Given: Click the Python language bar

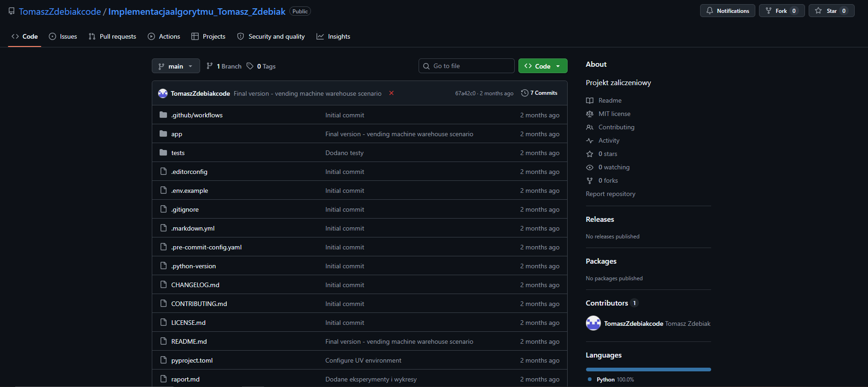Looking at the screenshot, I should [648, 370].
